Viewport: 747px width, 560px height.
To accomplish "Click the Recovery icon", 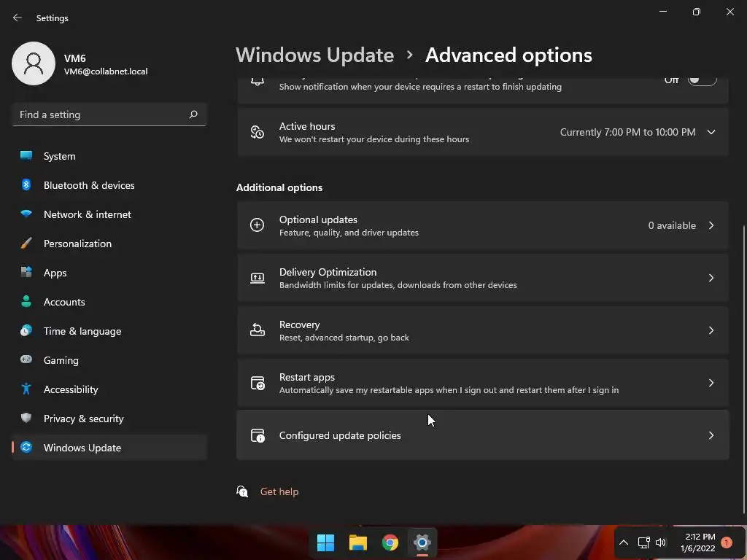I will click(258, 330).
